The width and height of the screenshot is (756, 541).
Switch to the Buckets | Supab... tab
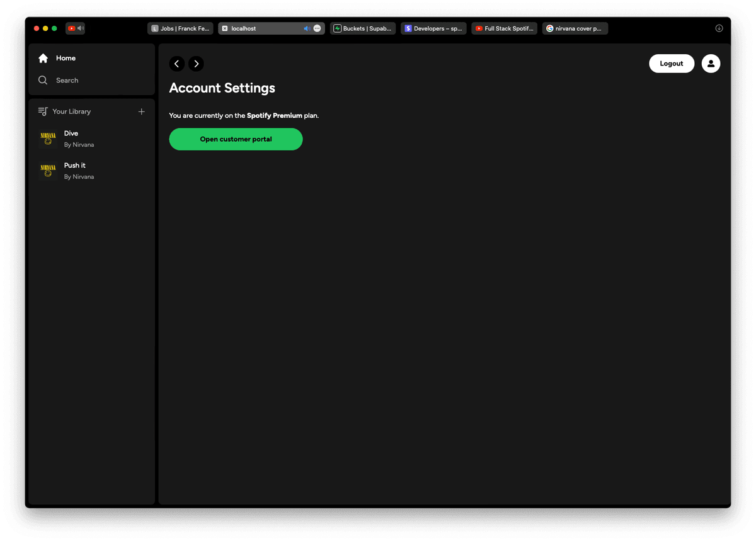[363, 28]
